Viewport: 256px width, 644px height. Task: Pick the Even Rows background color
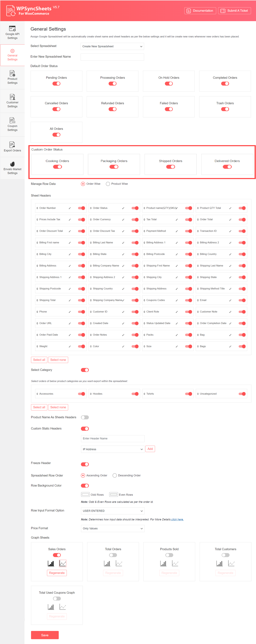[x=114, y=495]
